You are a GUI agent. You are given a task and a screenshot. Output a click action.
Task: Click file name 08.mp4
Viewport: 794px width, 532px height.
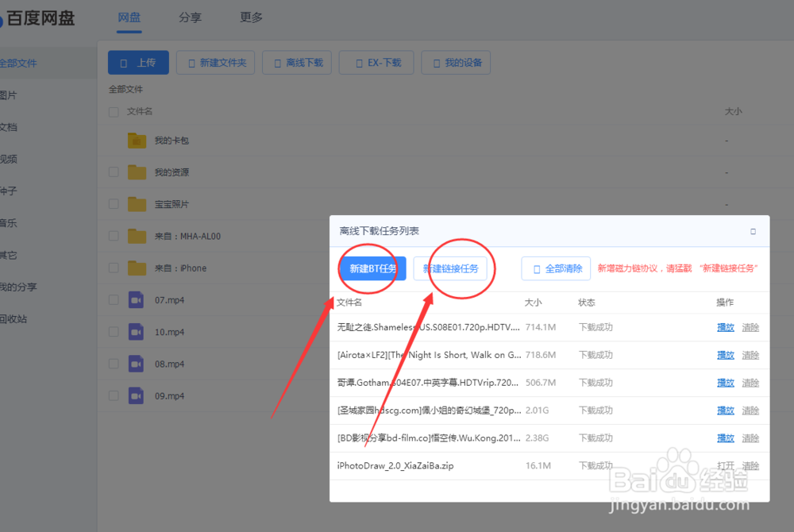(x=170, y=364)
